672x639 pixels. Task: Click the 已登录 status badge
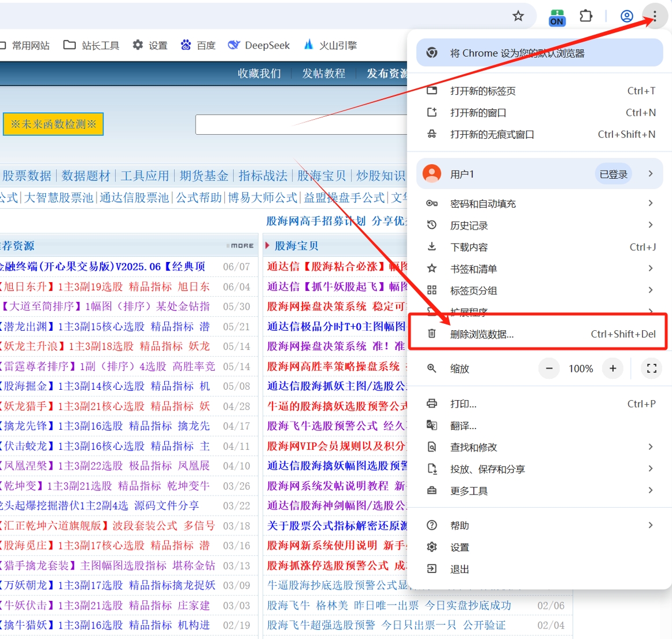(x=613, y=174)
